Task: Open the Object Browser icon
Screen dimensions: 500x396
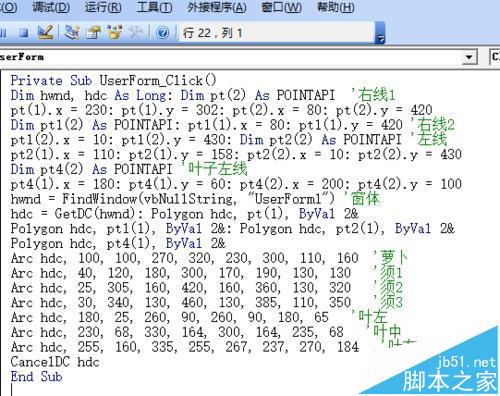Action: (x=115, y=32)
